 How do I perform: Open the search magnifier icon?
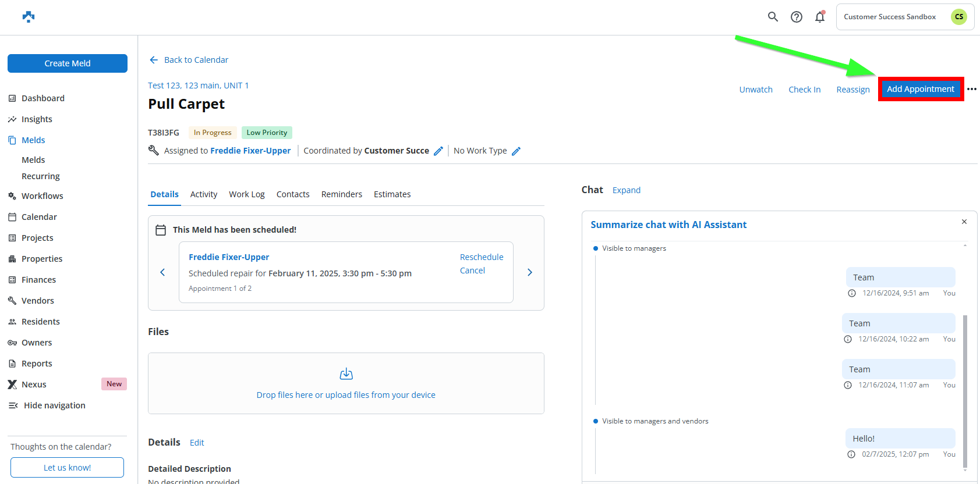tap(773, 17)
